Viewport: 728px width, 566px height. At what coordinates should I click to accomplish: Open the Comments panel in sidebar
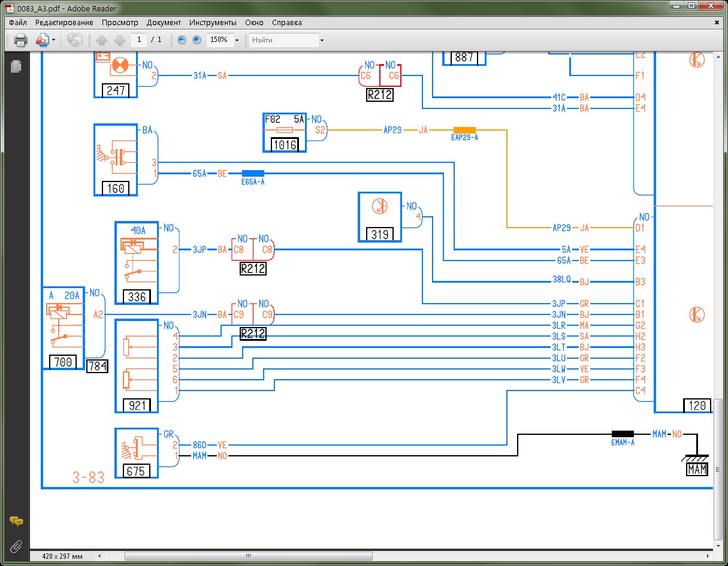point(16,522)
